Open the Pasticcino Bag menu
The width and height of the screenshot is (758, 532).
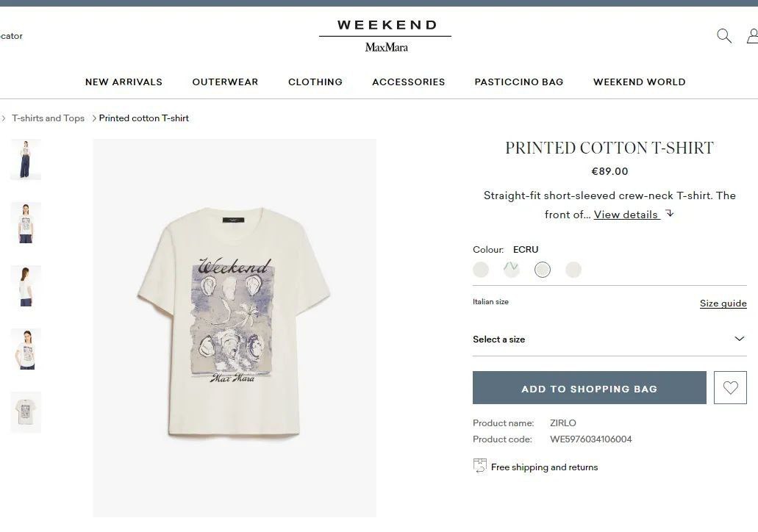[519, 82]
